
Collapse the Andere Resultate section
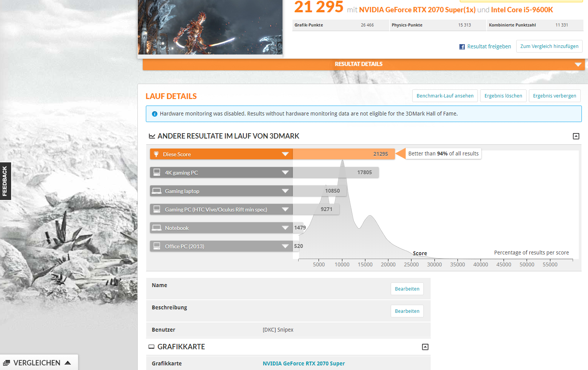point(576,136)
